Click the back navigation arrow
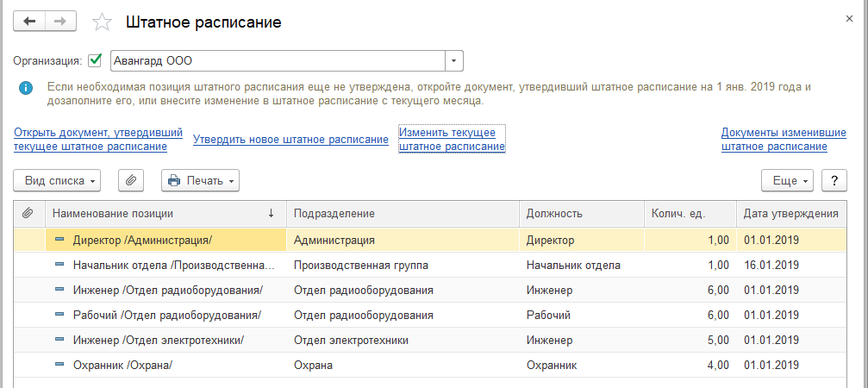 click(30, 22)
